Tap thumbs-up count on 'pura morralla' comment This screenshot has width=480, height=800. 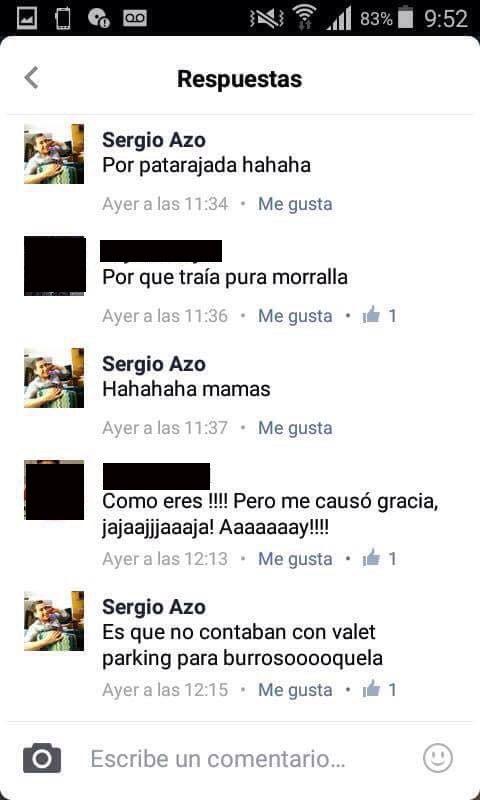coord(380,316)
